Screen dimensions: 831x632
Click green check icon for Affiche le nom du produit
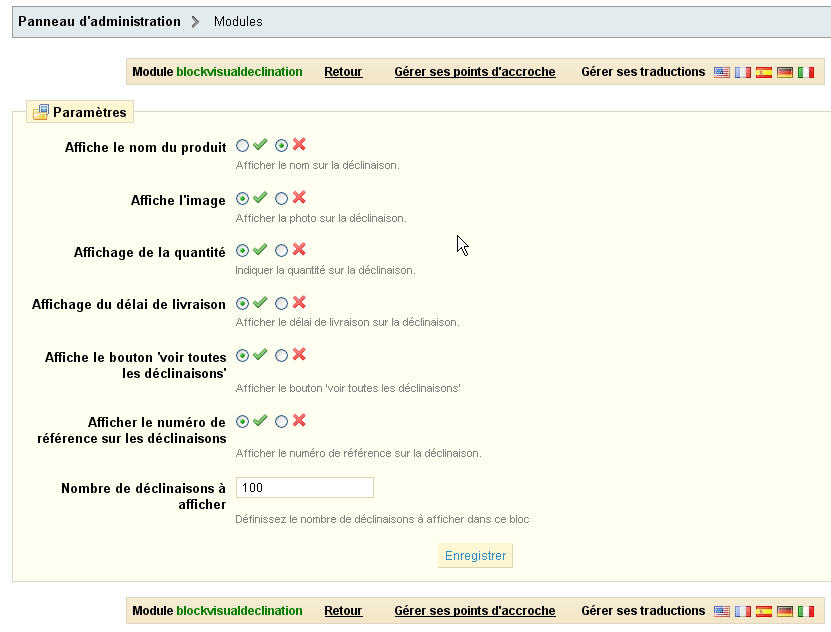point(260,144)
